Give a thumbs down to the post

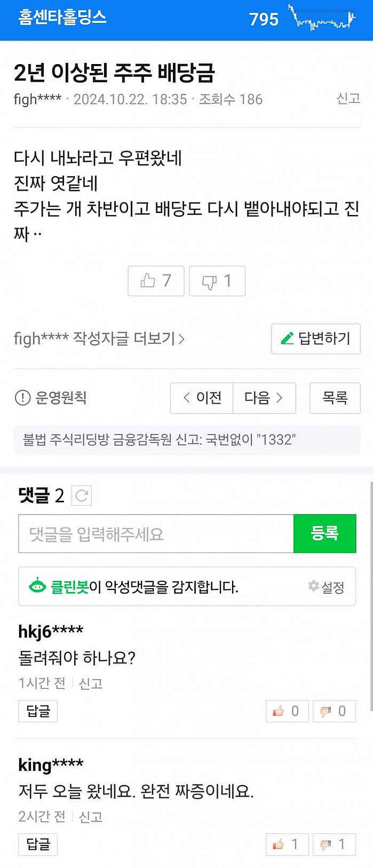point(217,281)
